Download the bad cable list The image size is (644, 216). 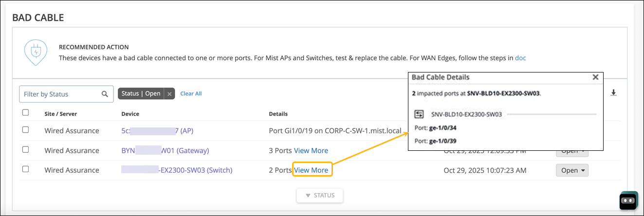[x=613, y=92]
